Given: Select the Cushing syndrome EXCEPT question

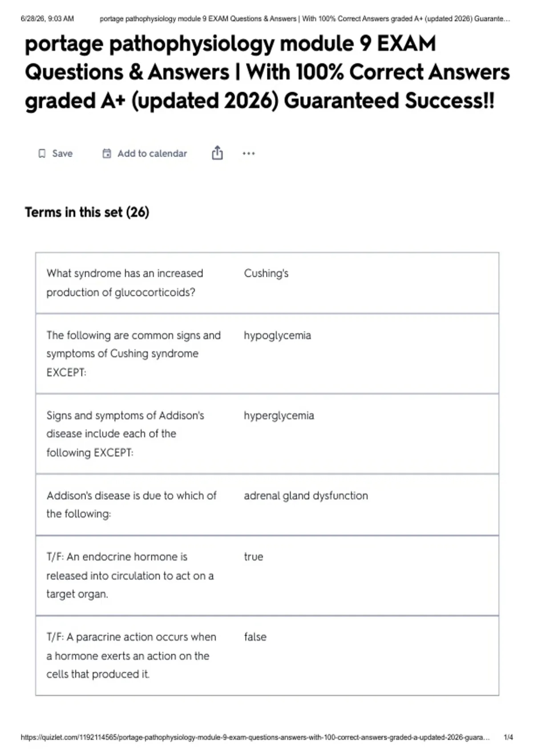Looking at the screenshot, I should [x=133, y=354].
